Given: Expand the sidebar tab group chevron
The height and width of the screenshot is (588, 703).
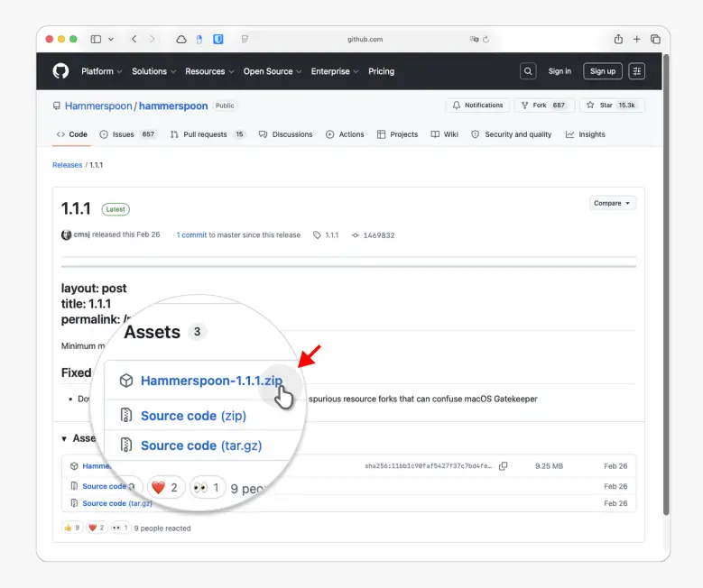Looking at the screenshot, I should pos(111,39).
